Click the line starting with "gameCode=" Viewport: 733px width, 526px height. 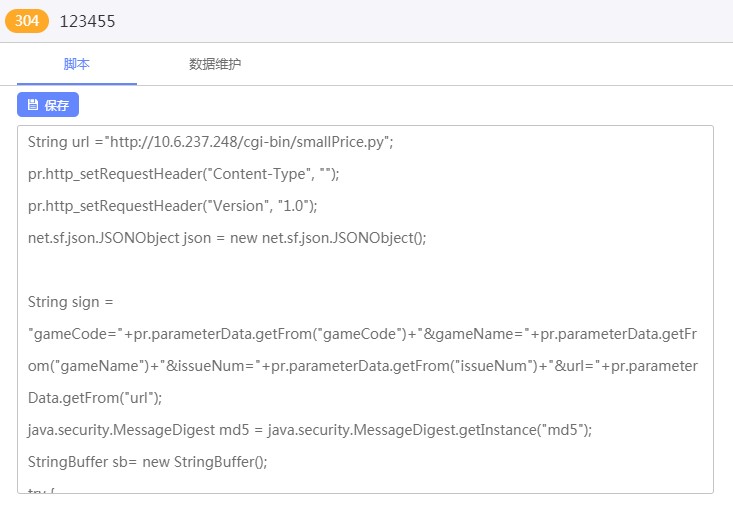point(362,334)
